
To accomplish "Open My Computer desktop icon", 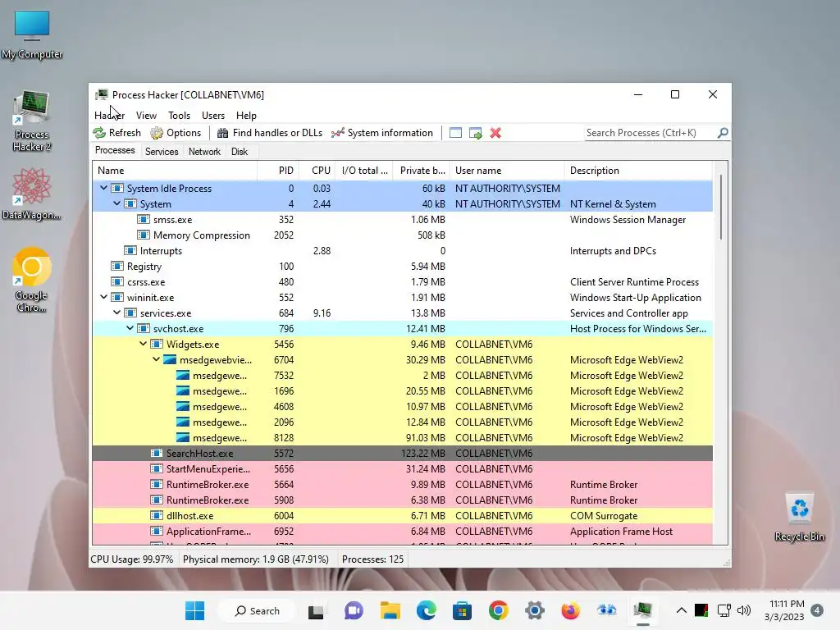I will pyautogui.click(x=32, y=35).
